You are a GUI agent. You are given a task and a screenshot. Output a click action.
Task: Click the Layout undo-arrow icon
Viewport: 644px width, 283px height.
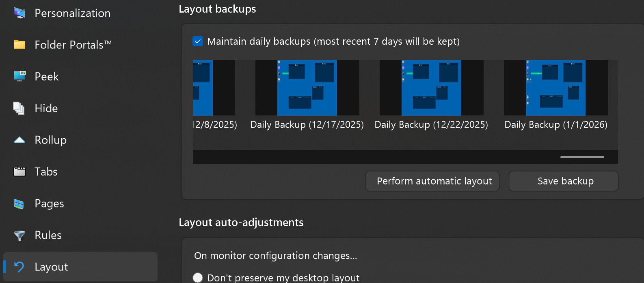[x=19, y=267]
